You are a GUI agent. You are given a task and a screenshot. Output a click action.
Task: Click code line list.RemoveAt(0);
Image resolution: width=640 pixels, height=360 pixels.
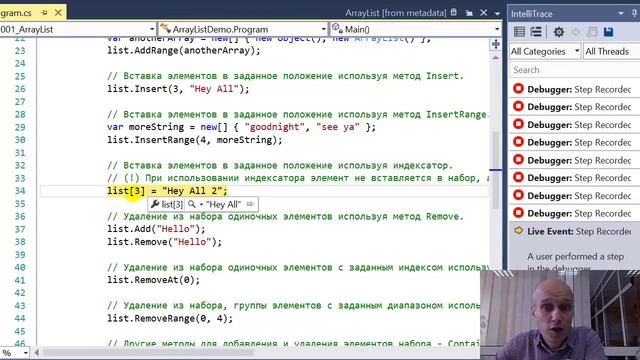click(153, 280)
